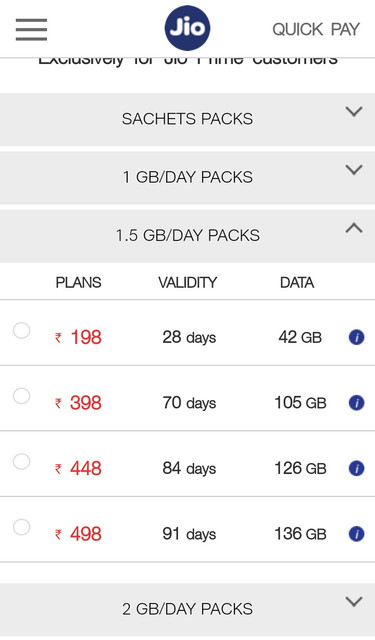375x640 pixels.
Task: Select the ₹198 plan radio button
Action: [21, 330]
